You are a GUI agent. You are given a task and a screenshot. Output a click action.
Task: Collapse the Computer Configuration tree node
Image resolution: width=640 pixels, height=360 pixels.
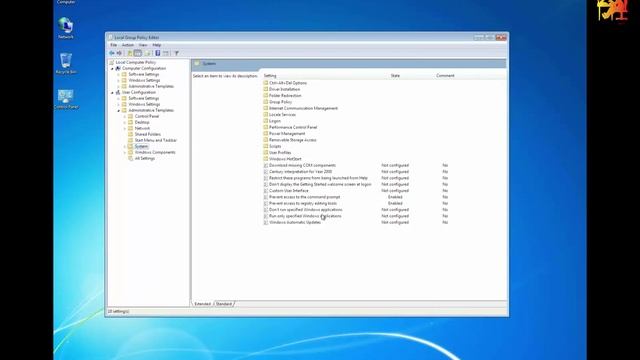click(112, 69)
